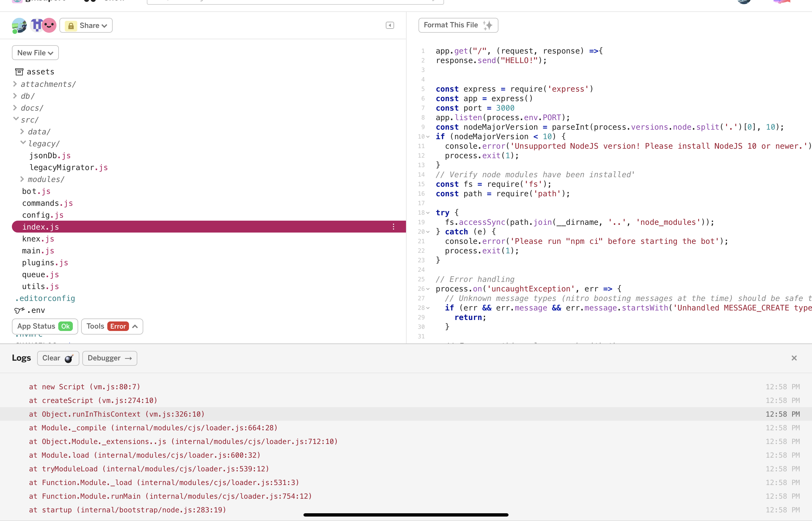Open the .env file

pos(30,310)
